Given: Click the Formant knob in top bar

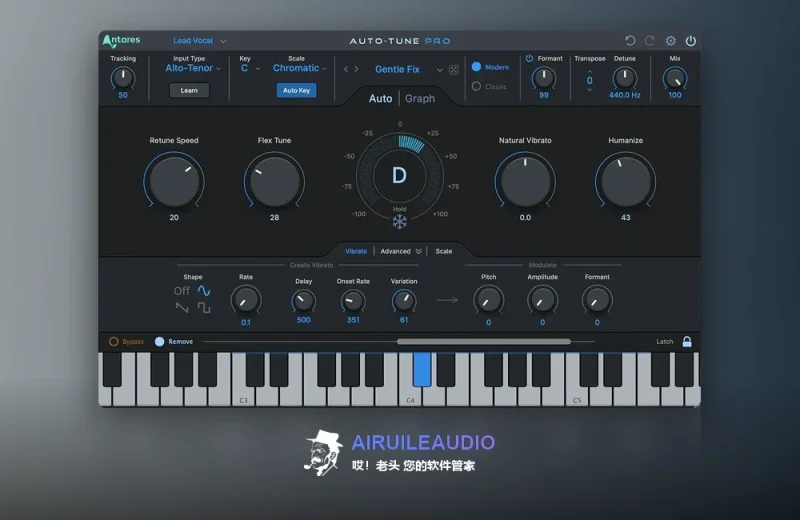Looking at the screenshot, I should point(544,79).
